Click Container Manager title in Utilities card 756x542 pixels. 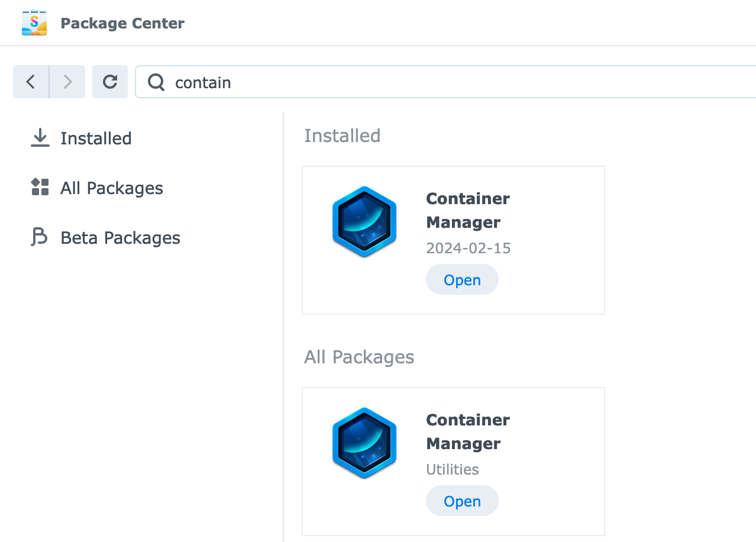point(468,431)
